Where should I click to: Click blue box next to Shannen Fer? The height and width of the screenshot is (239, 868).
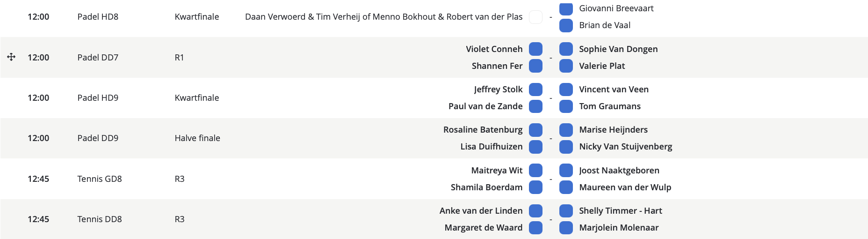click(x=535, y=66)
